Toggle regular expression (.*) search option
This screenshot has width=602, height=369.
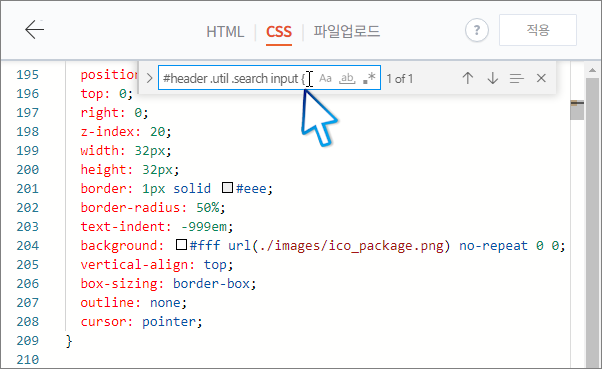(369, 78)
